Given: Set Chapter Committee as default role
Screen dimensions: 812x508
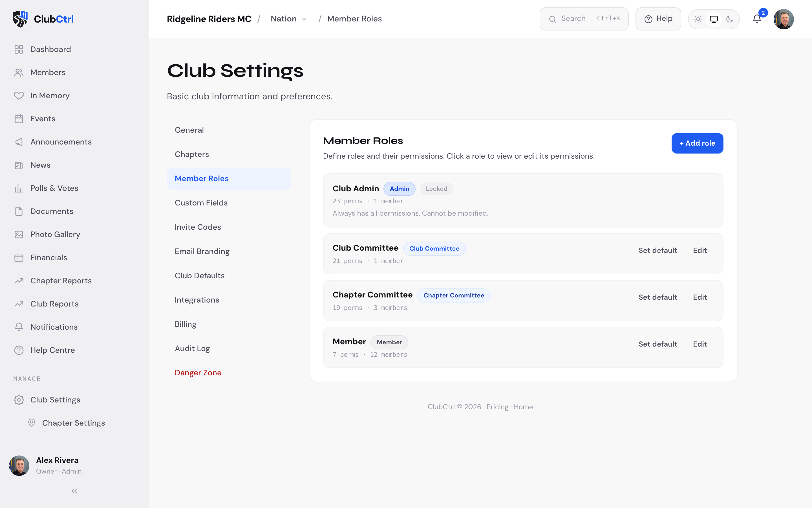Looking at the screenshot, I should 658,297.
